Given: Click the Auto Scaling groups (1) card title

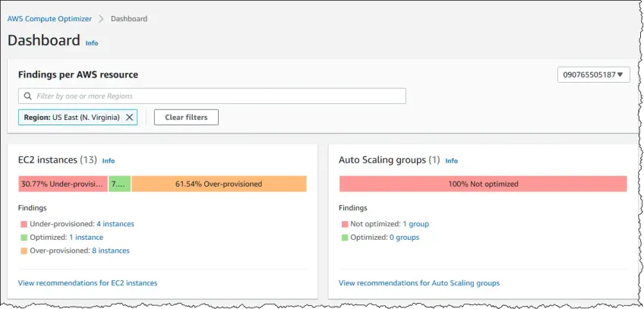Looking at the screenshot, I should coord(390,160).
